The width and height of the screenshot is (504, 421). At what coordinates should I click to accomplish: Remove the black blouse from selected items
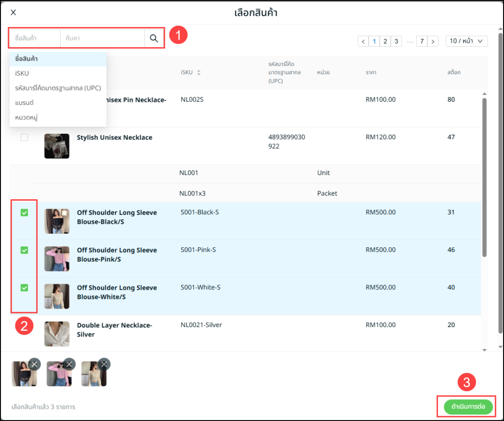pos(34,364)
